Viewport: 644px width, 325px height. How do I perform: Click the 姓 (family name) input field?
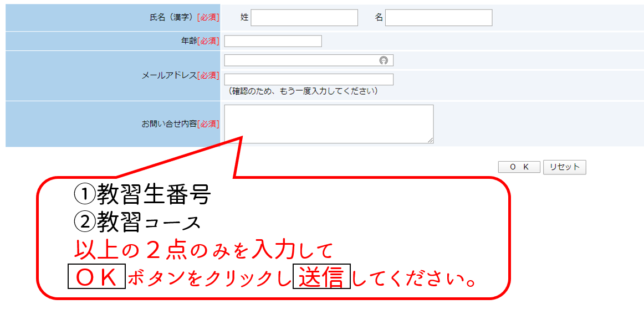304,18
